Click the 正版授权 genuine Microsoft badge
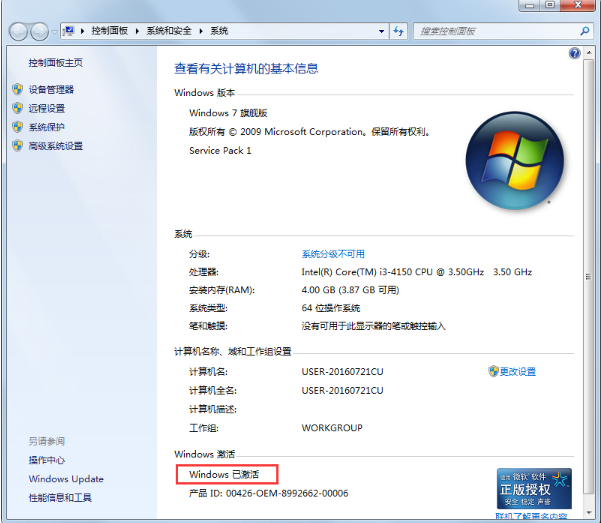 click(x=534, y=490)
